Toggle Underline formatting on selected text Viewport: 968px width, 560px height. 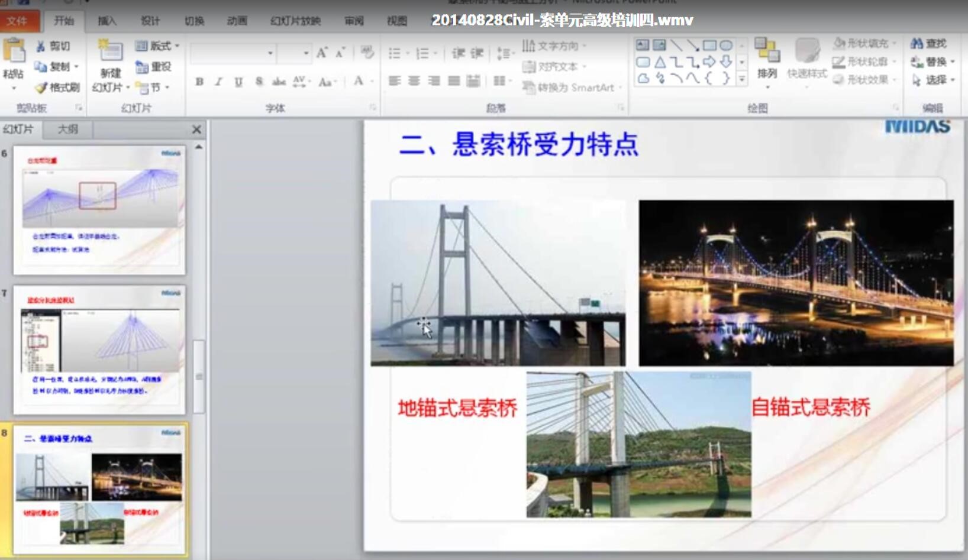(238, 81)
